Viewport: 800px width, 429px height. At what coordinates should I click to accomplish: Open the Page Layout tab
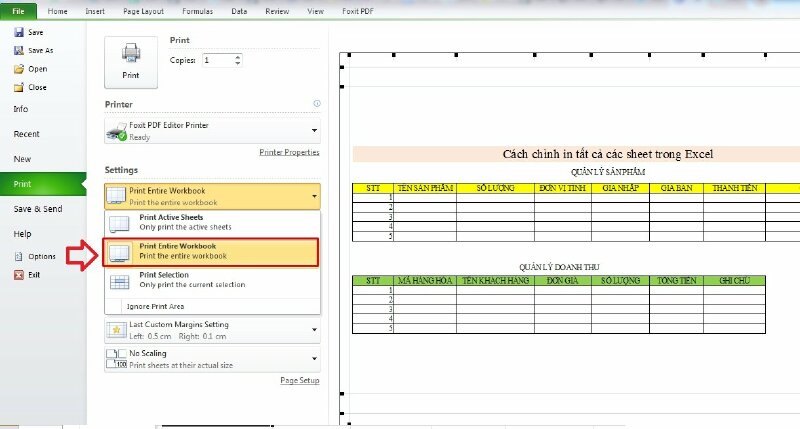(143, 11)
